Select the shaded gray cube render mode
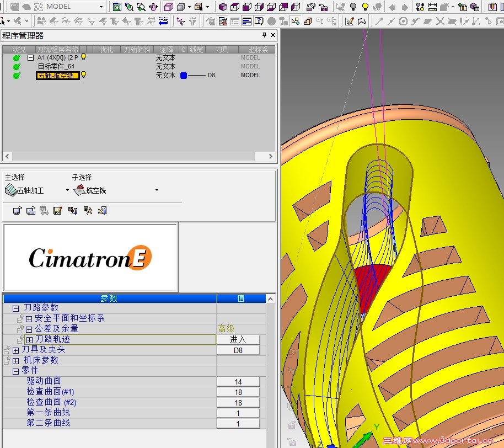 point(181,7)
